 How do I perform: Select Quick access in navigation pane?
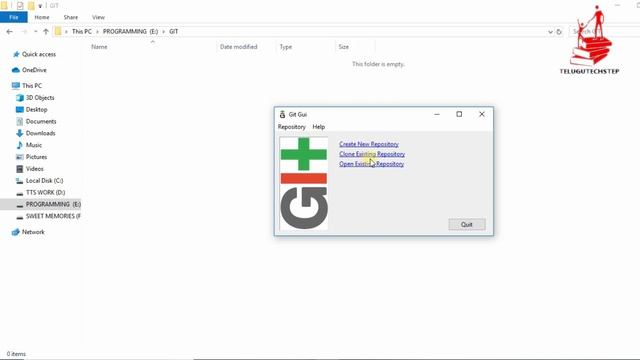click(x=39, y=54)
